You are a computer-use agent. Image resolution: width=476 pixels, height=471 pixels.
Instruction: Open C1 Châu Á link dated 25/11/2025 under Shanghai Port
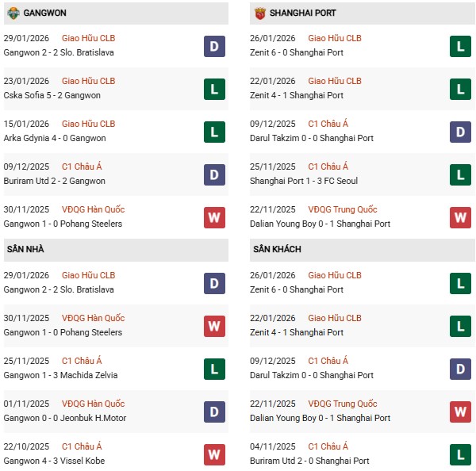point(328,167)
